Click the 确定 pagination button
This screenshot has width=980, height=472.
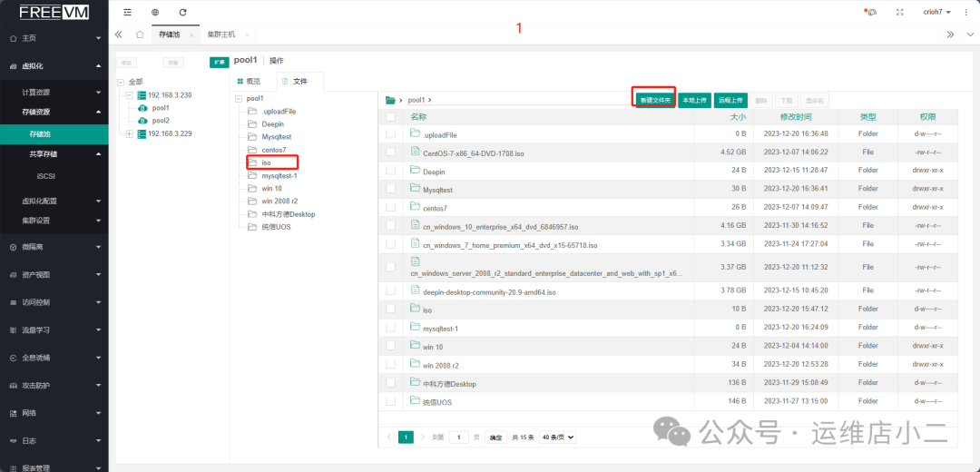click(495, 438)
